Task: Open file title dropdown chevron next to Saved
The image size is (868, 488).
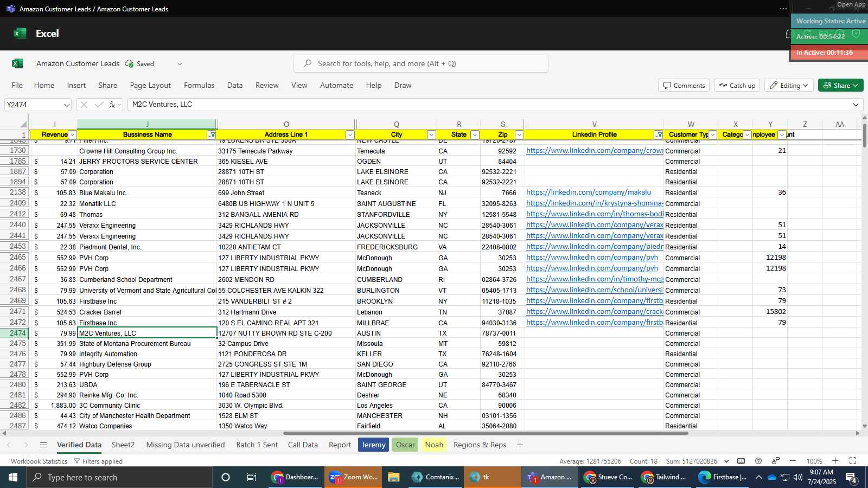Action: pos(180,64)
